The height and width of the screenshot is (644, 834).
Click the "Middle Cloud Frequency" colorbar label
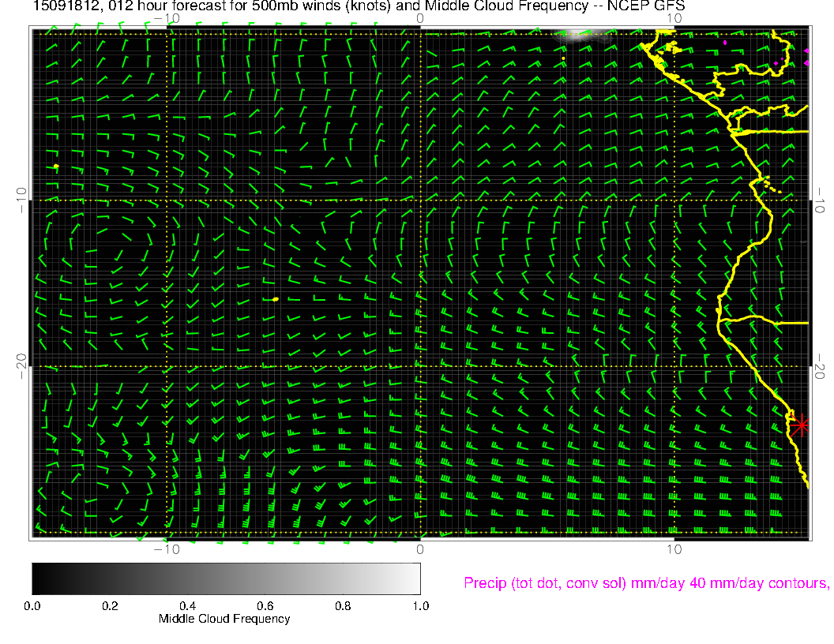coord(224,619)
